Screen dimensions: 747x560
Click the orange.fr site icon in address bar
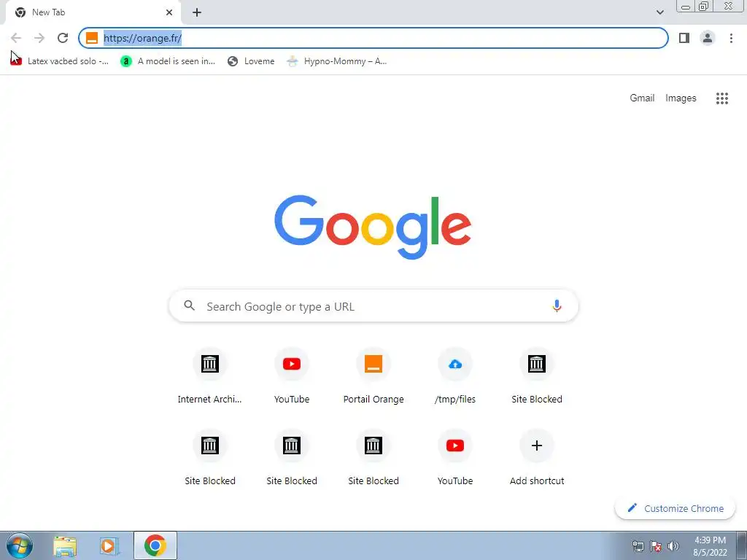92,38
